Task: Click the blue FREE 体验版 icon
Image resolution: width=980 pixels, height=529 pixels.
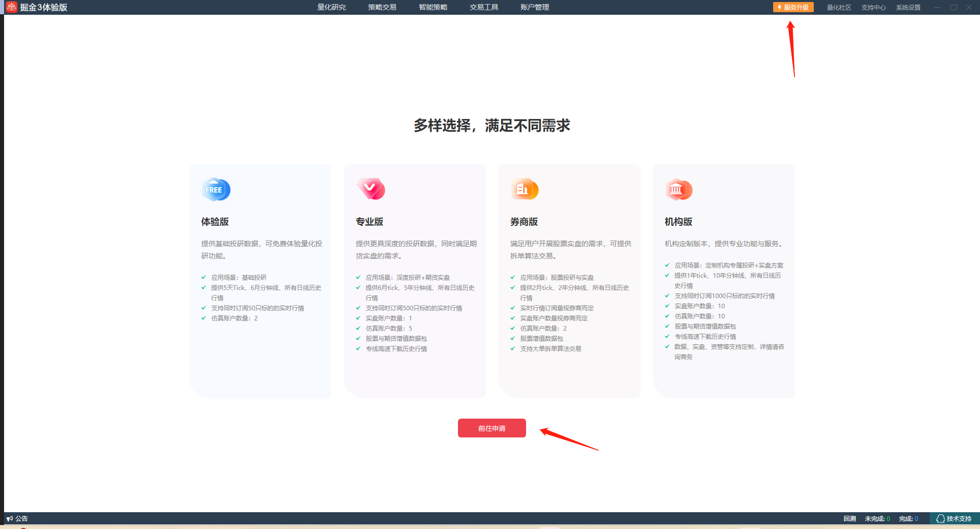Action: coord(216,190)
